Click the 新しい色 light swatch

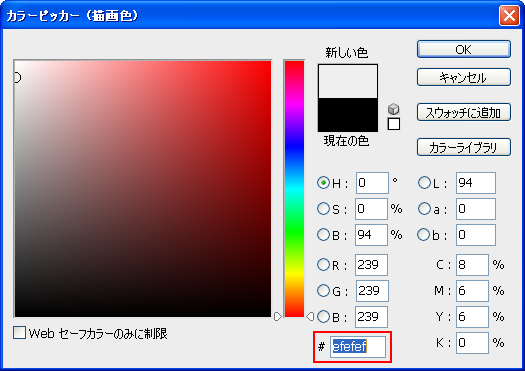click(x=348, y=81)
